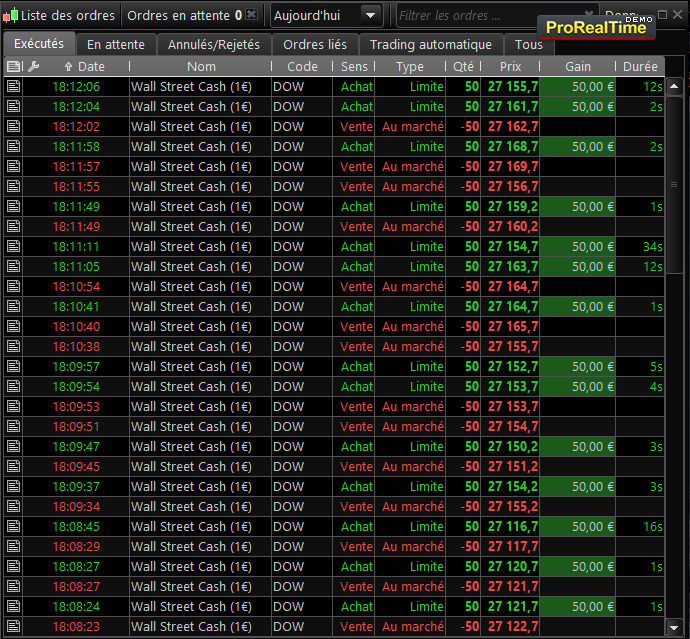Sort by the Qté column header
Viewport: 690px width, 639px height.
tap(463, 66)
